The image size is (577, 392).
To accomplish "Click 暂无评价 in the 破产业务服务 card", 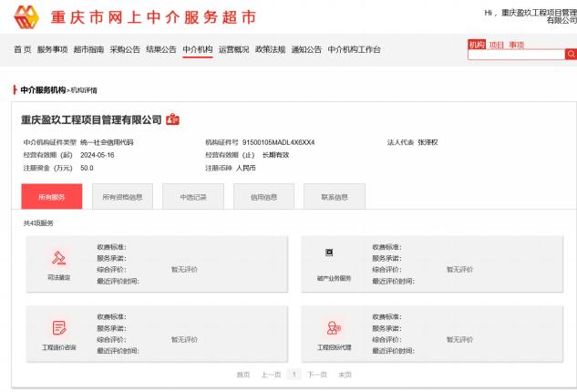I will pos(460,270).
